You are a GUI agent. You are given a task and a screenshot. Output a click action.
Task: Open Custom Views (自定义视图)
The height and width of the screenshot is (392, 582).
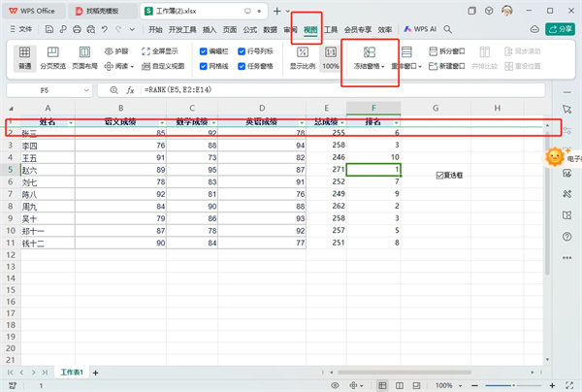point(163,66)
